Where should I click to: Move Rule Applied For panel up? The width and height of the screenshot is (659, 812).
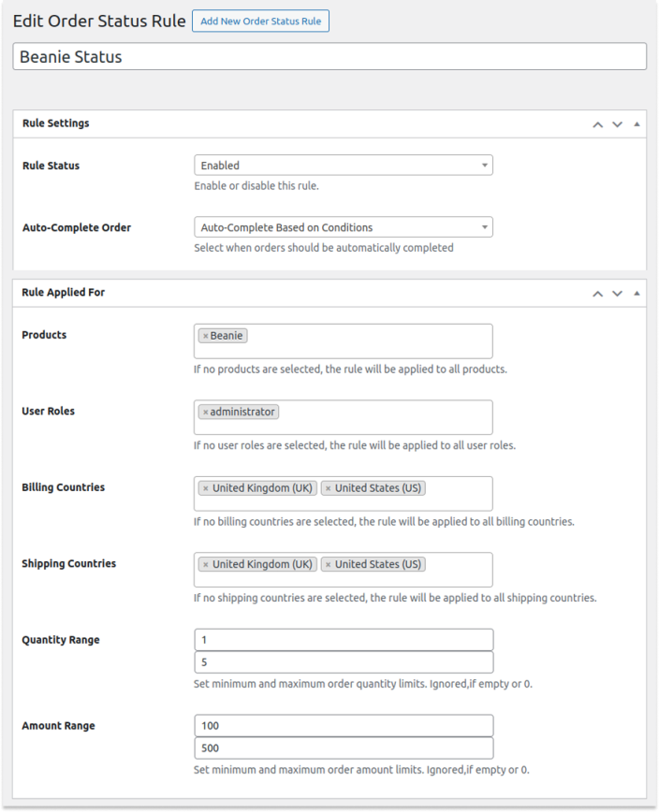click(597, 294)
